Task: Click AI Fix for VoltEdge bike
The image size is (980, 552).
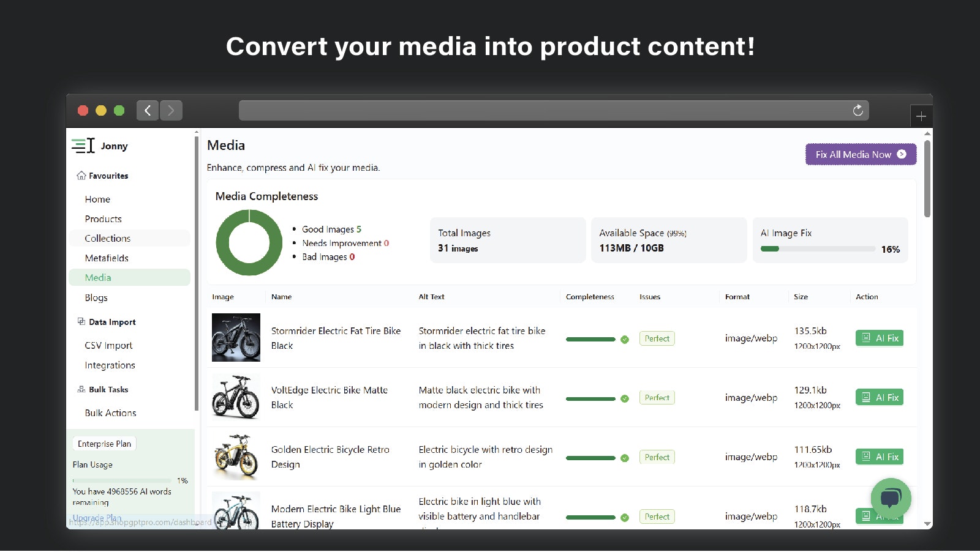Action: 879,397
